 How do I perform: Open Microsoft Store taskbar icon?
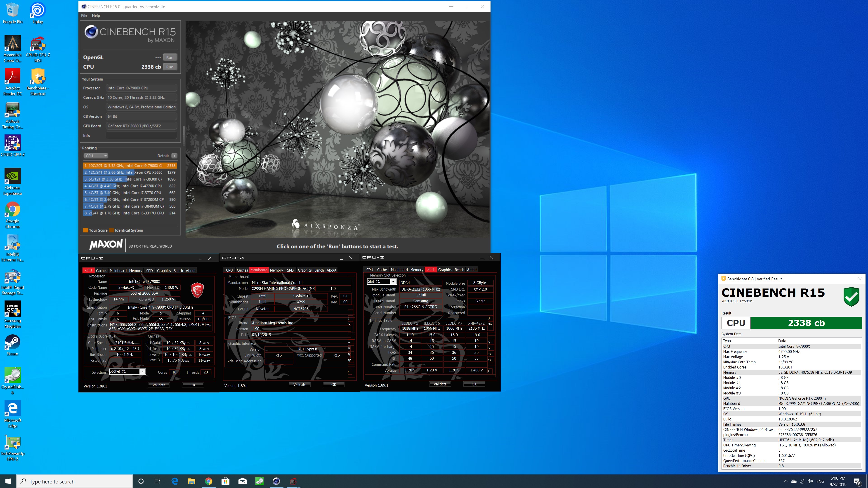(225, 481)
